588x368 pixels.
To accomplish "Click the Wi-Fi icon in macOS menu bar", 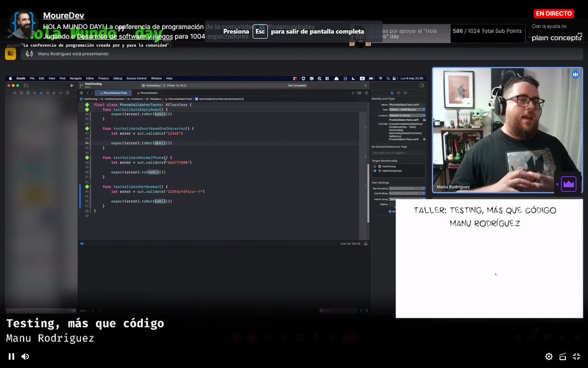I will [x=381, y=79].
